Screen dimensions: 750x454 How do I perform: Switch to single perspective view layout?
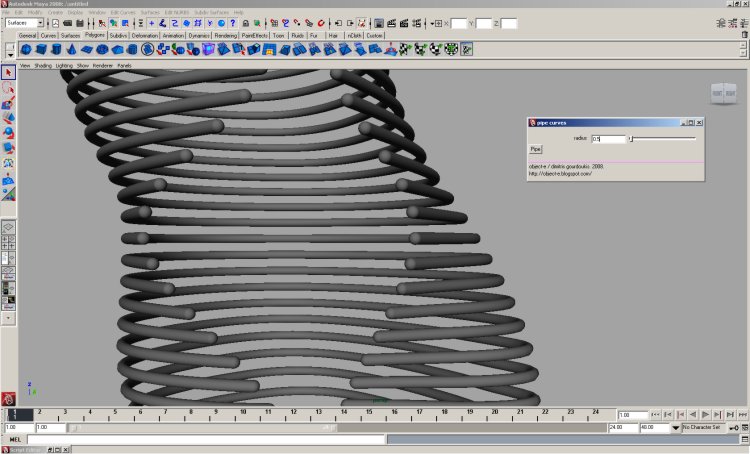point(8,228)
